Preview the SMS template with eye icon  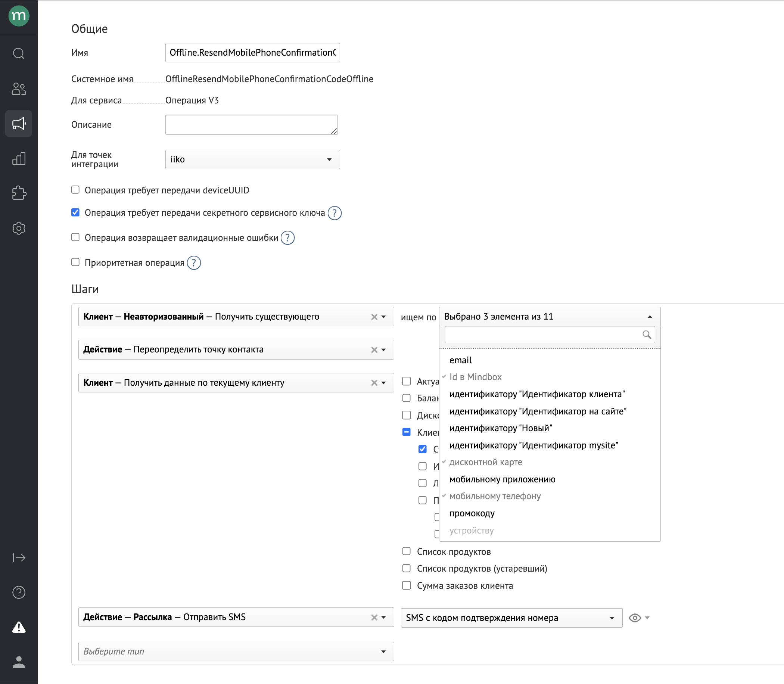(x=635, y=618)
